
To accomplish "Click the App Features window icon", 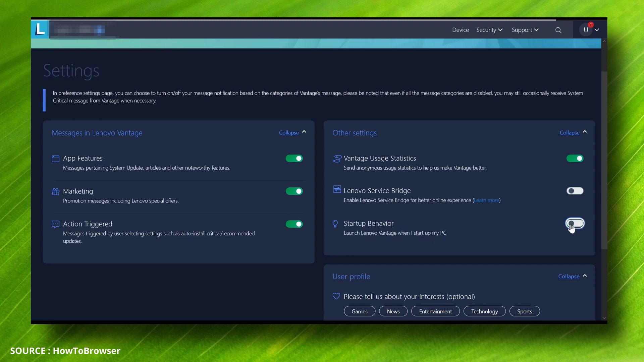I will click(55, 159).
